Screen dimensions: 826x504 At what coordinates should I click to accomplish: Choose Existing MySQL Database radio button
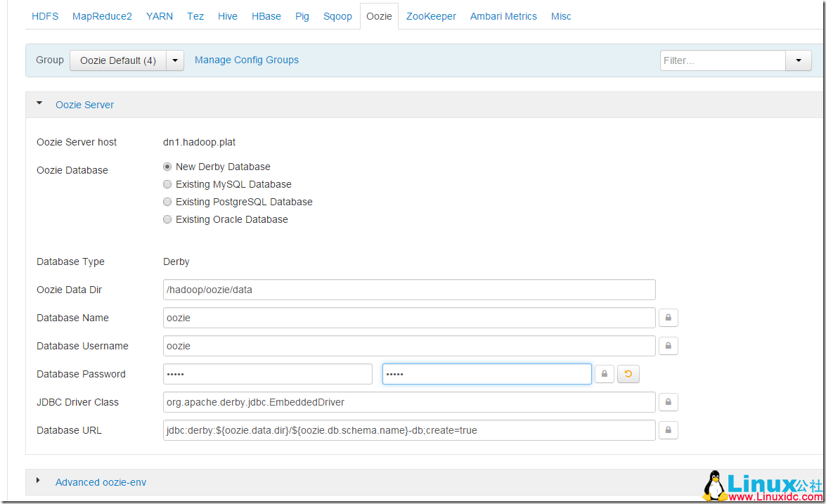167,185
